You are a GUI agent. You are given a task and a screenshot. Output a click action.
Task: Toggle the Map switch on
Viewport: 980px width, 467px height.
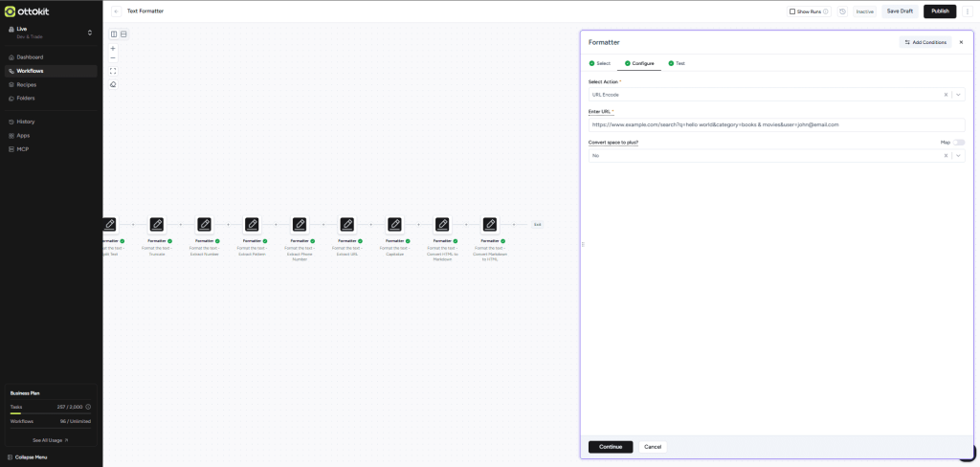958,143
